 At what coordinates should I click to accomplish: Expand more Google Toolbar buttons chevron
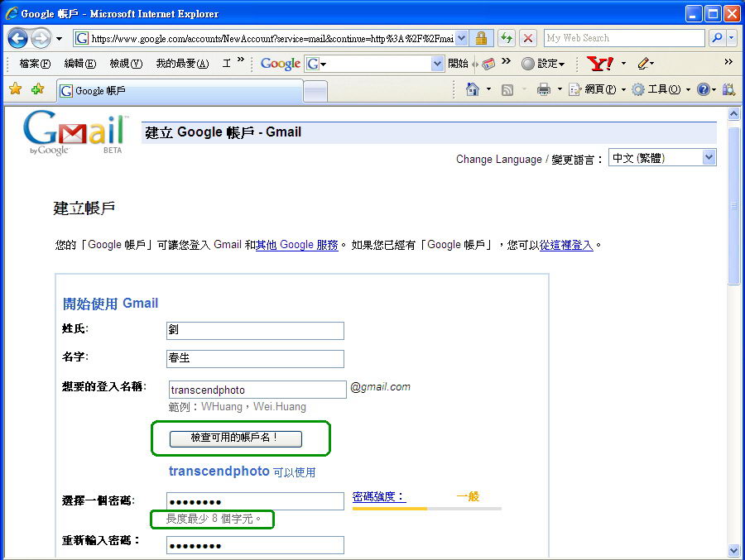[507, 60]
